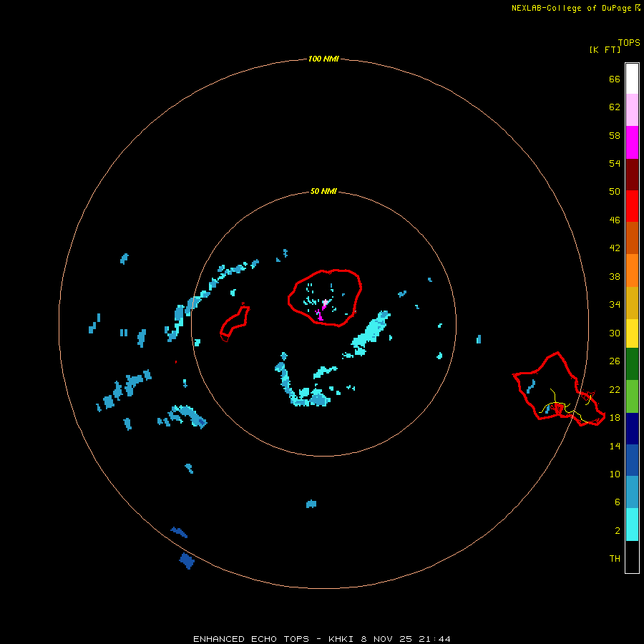644x644 pixels.
Task: Click the 21:44 timestamp in the caption
Action: pos(434,639)
